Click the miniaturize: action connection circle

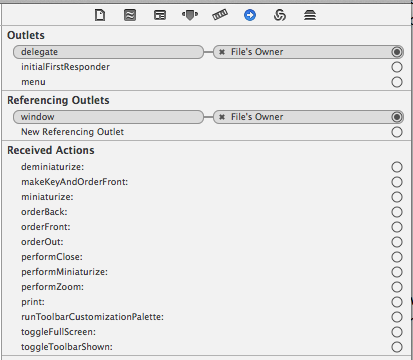[397, 197]
